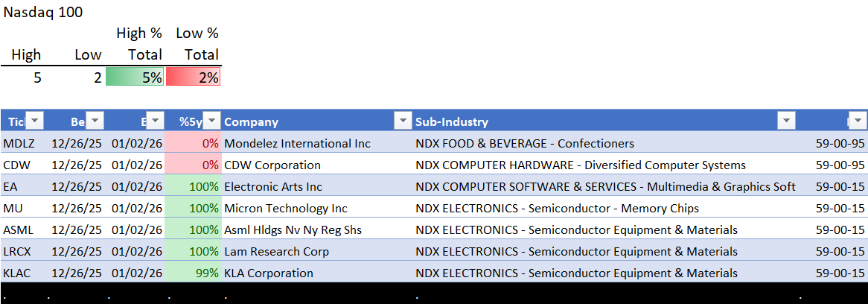Click LRCX's Semiconductor Equipment & Materials cell
868x304 pixels.
pos(605,251)
